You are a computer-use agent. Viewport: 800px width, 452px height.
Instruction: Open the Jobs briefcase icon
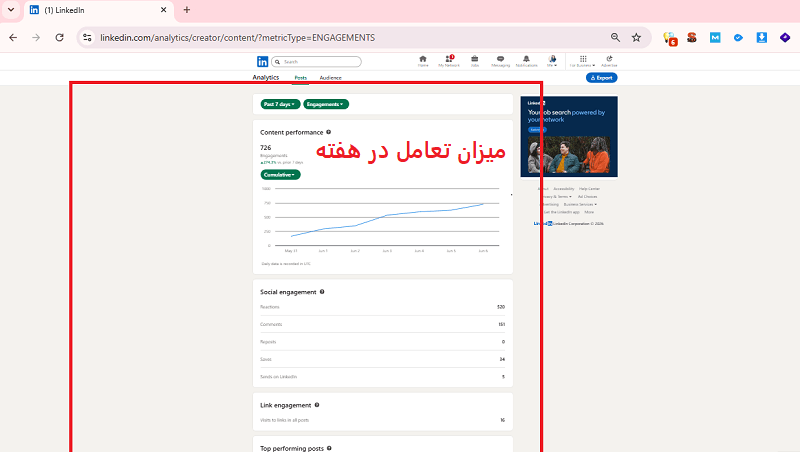pyautogui.click(x=474, y=61)
